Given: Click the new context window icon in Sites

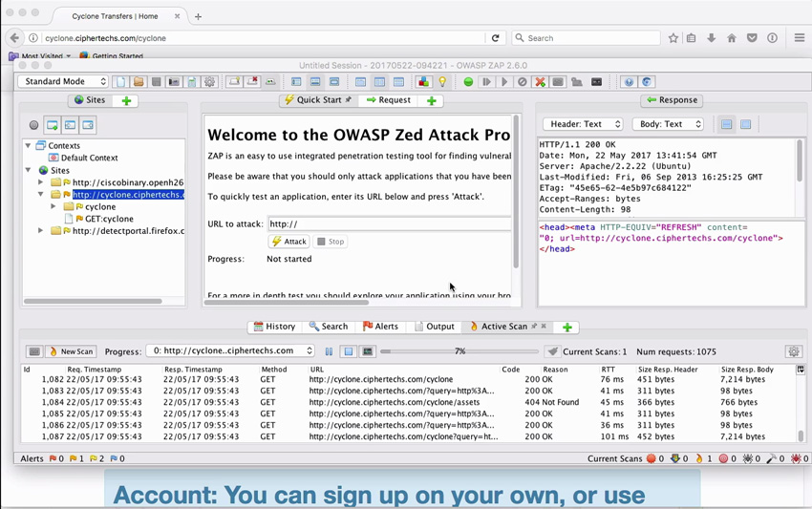Looking at the screenshot, I should (53, 125).
